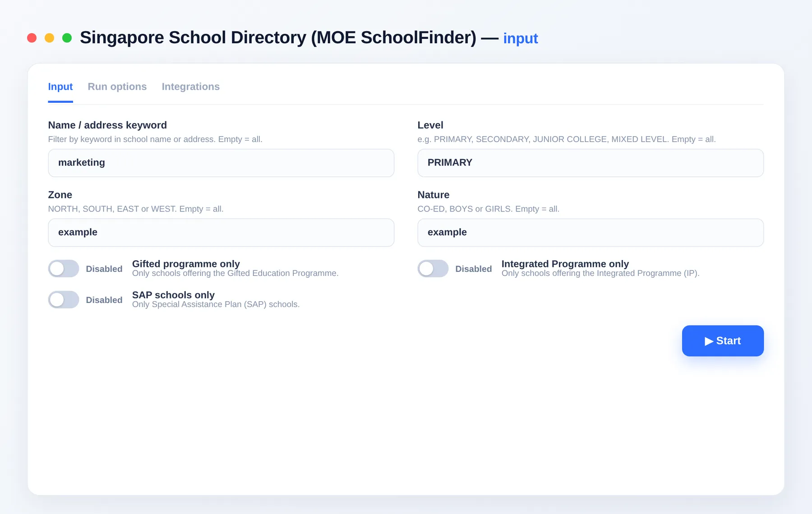Click the red close window dot
This screenshot has height=514, width=812.
32,38
